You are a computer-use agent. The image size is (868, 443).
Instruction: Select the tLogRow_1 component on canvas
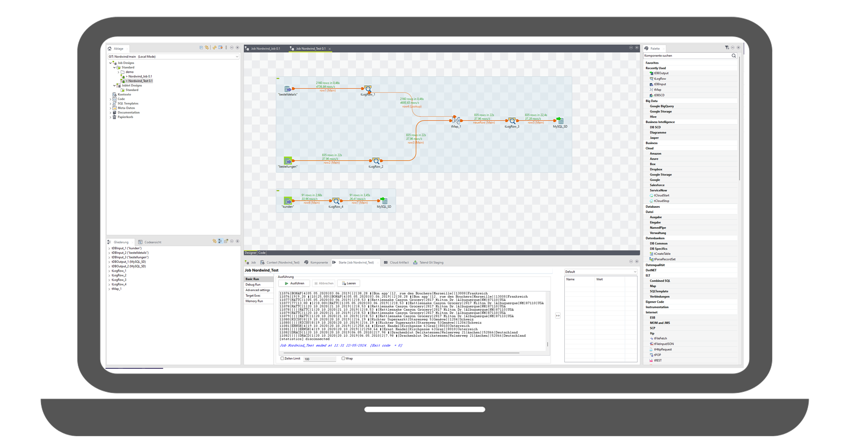pyautogui.click(x=368, y=89)
